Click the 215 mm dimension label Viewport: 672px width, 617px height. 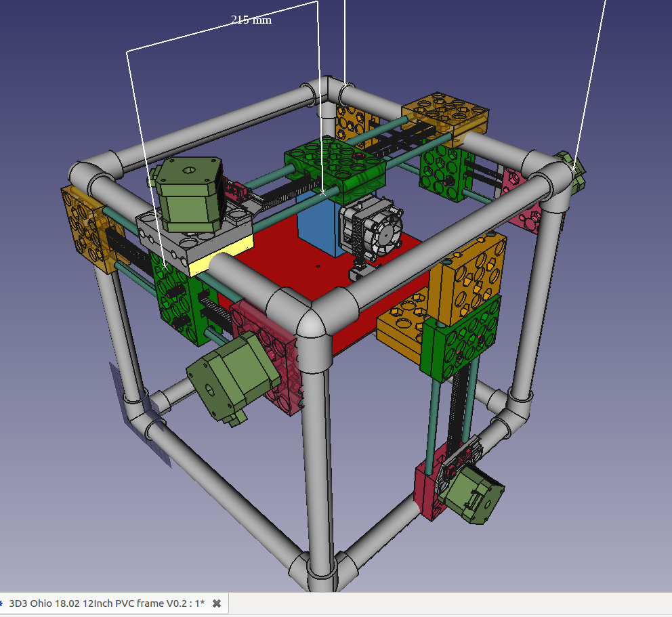[x=251, y=20]
